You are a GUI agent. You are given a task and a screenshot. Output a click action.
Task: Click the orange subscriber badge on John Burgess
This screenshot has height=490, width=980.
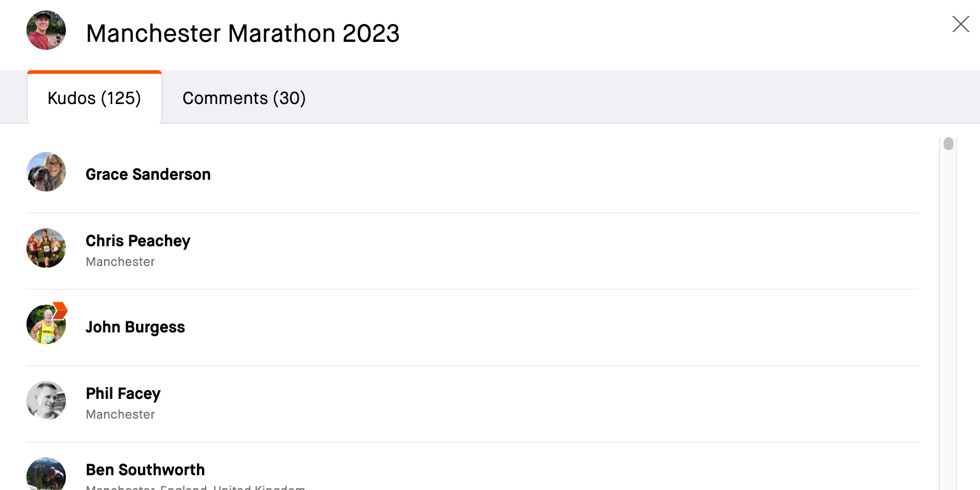pos(60,310)
